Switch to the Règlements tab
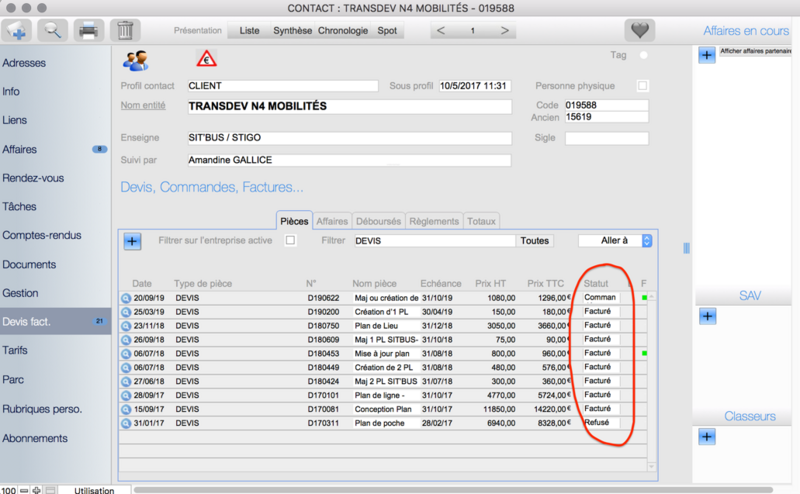This screenshot has height=494, width=800. coord(433,221)
